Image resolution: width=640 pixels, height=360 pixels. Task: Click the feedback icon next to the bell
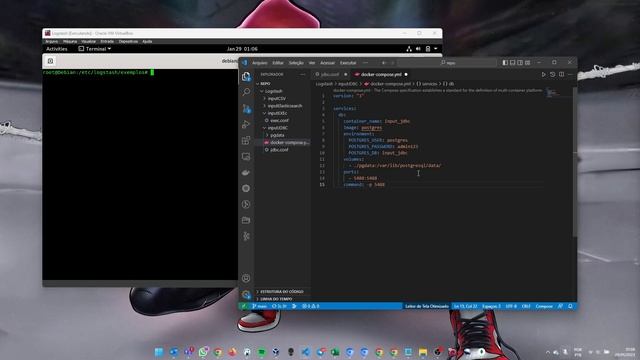[560, 306]
